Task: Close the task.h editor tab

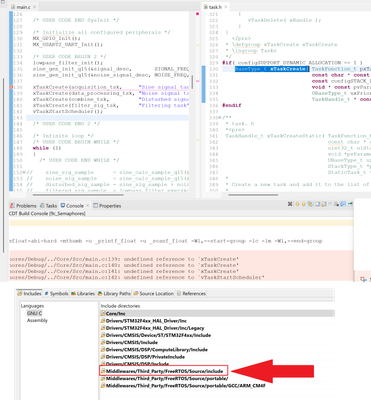Action: [226, 7]
